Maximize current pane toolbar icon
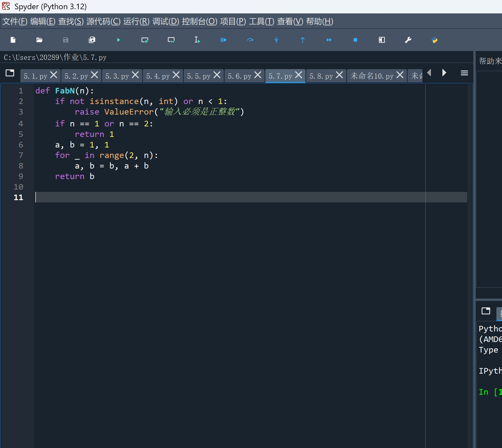 click(x=382, y=40)
